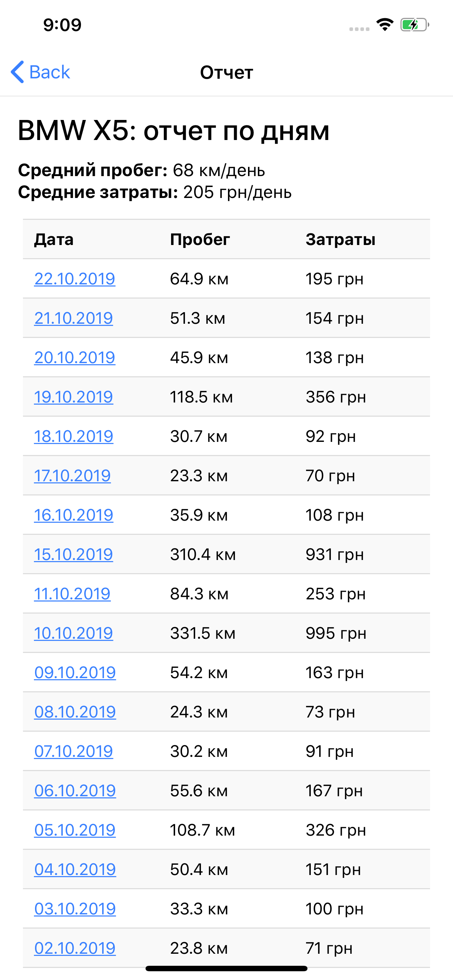Tap the 07.10.2019 date link
453x980 pixels.
coord(73,751)
